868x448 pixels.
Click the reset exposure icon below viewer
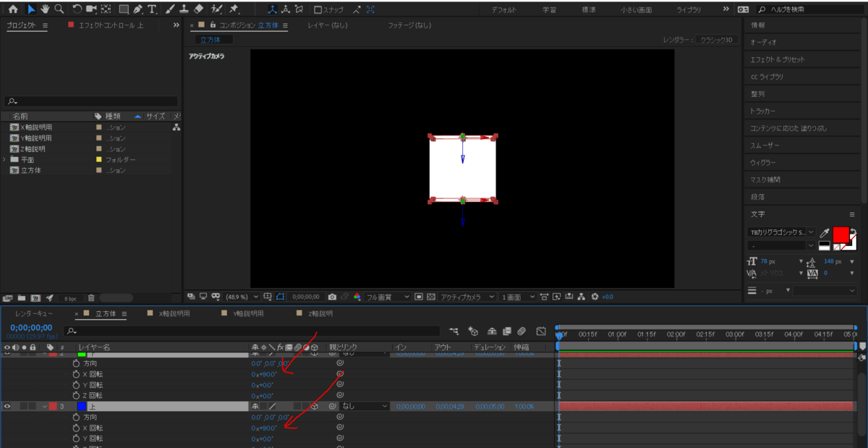click(595, 297)
